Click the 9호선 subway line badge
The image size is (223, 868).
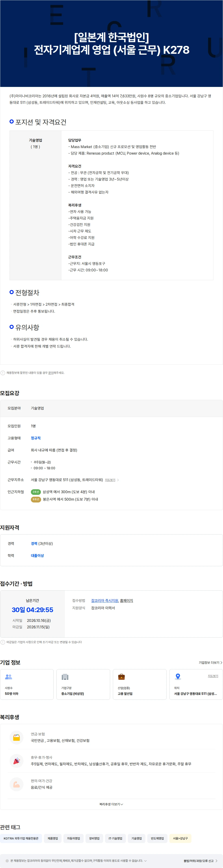36,499
